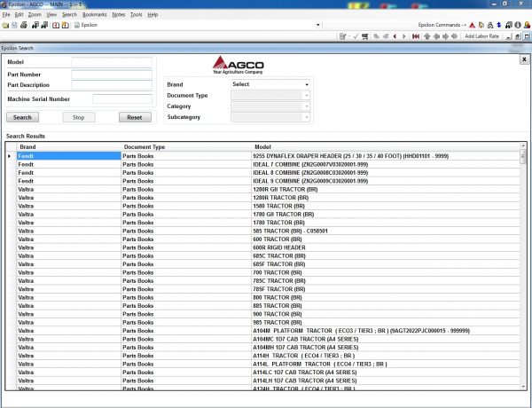Open the Tools menu

click(136, 14)
